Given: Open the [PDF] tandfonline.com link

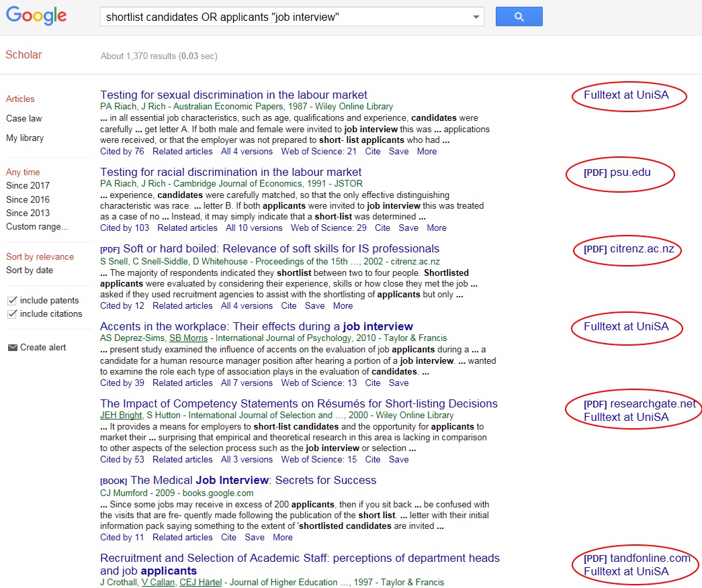Looking at the screenshot, I should point(637,558).
